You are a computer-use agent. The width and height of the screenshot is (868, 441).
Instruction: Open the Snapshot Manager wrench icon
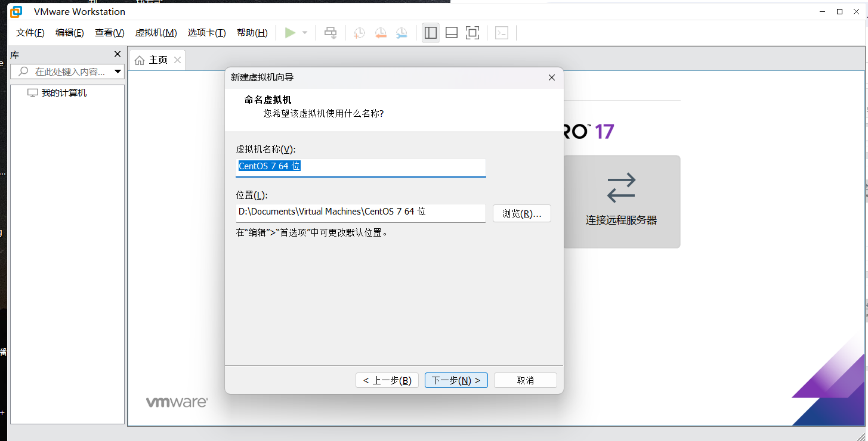click(402, 33)
